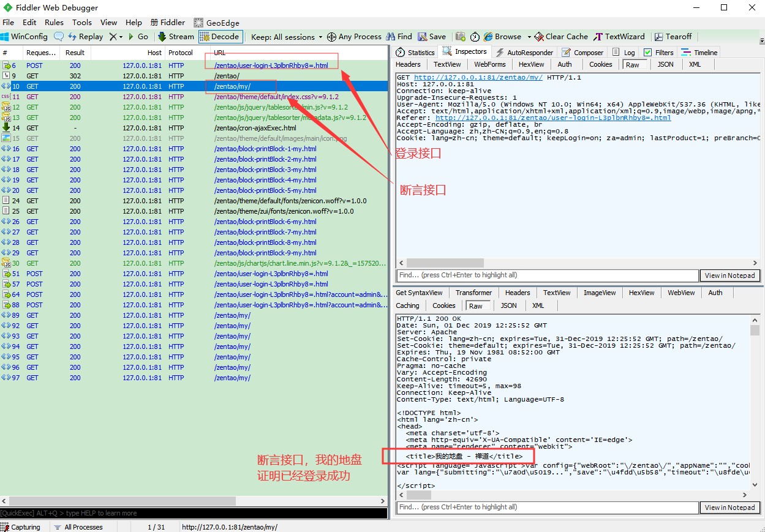The image size is (765, 532).
Task: Open the Keep: All sessions dropdown
Action: (287, 37)
